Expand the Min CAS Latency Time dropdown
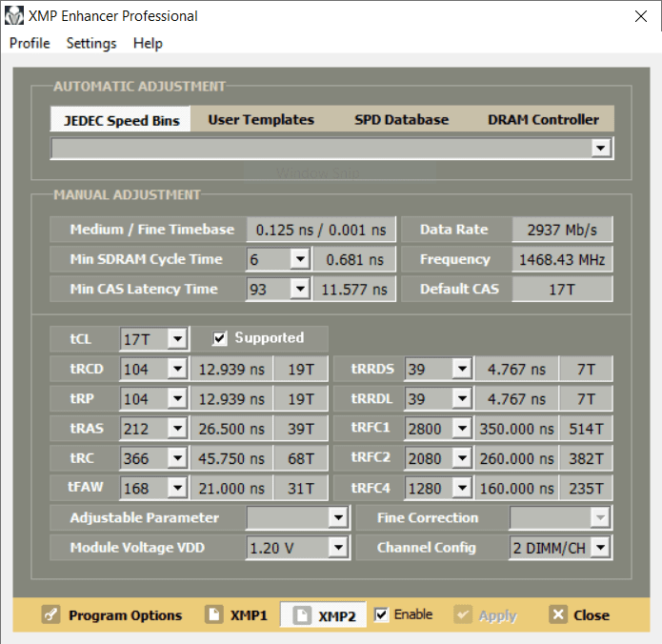This screenshot has height=644, width=662. [x=300, y=289]
